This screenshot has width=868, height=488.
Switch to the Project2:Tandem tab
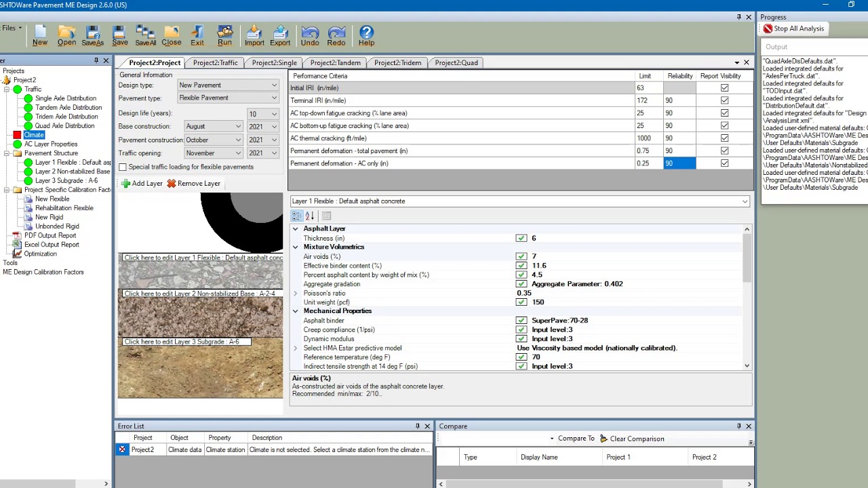336,62
